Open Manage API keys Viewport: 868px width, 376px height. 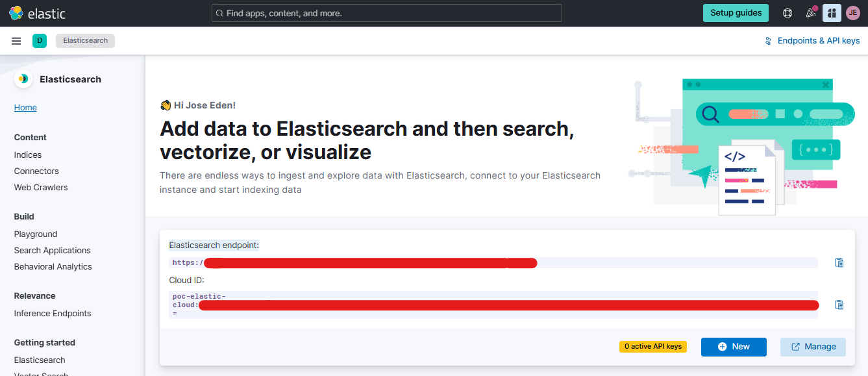[x=813, y=347]
